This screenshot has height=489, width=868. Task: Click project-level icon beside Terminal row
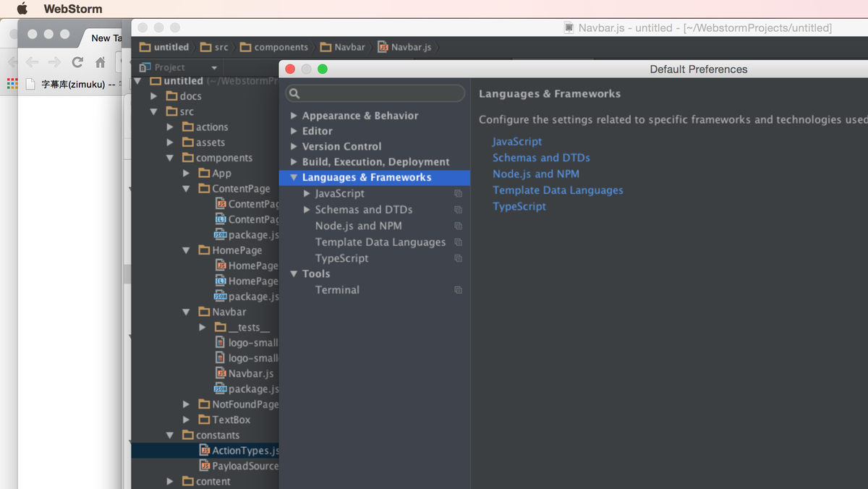click(x=458, y=290)
